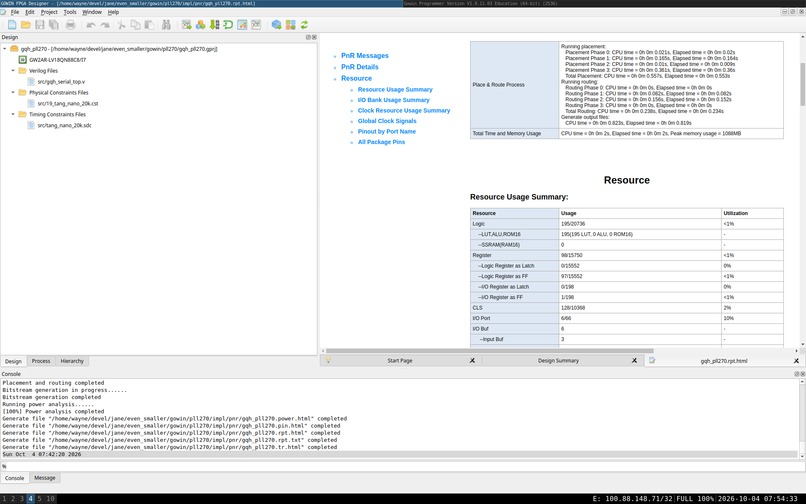Create a new file with the New toolbar icon

point(12,25)
